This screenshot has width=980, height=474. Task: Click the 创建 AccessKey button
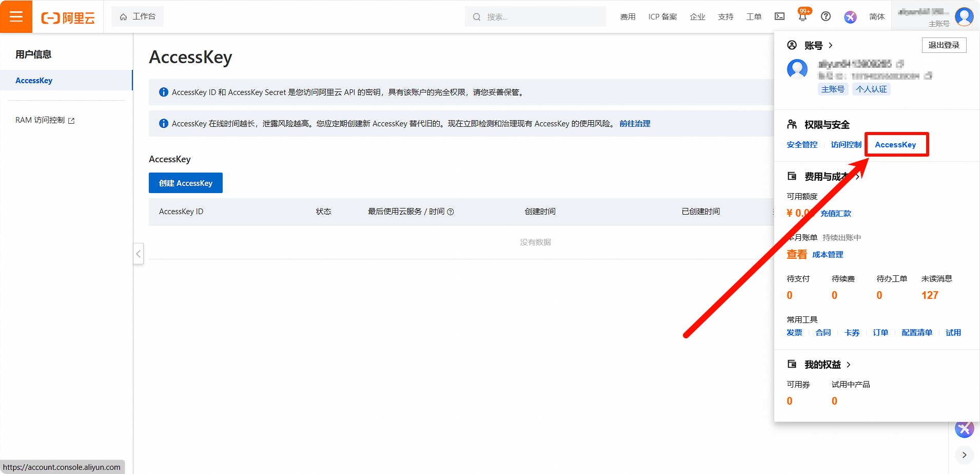coord(186,183)
